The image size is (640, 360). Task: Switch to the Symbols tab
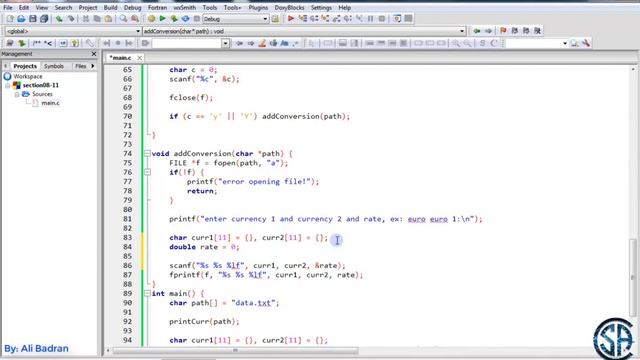point(54,66)
